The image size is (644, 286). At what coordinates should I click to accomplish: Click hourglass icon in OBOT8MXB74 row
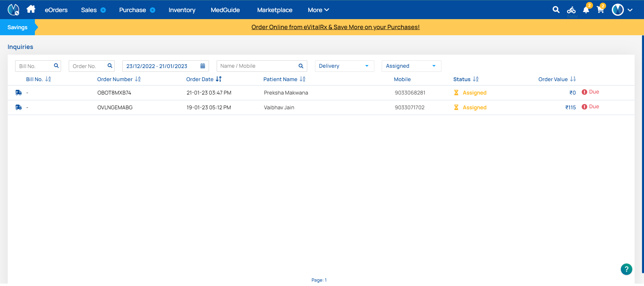[x=456, y=93]
